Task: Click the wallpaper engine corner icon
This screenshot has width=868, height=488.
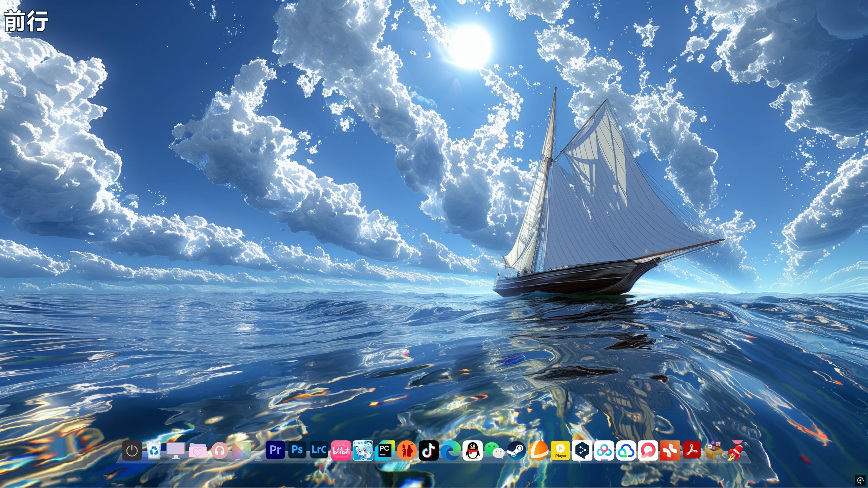Action: 860,480
